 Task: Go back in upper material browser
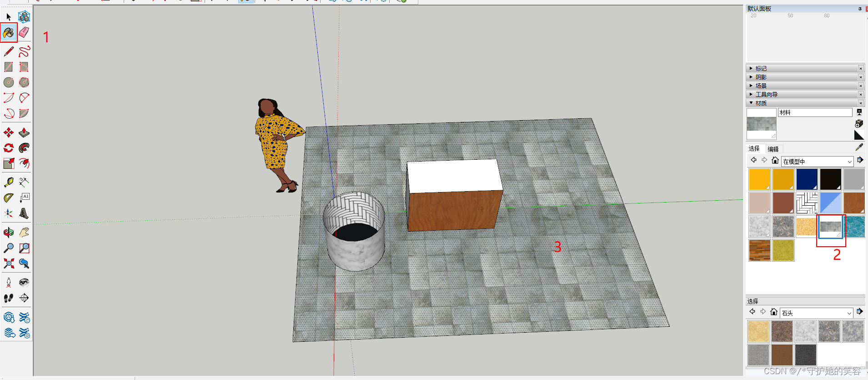click(753, 160)
